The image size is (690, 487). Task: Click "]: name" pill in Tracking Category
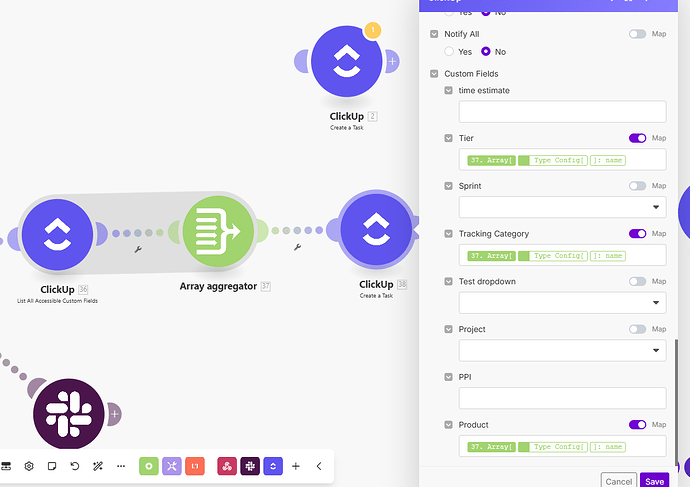(x=608, y=256)
